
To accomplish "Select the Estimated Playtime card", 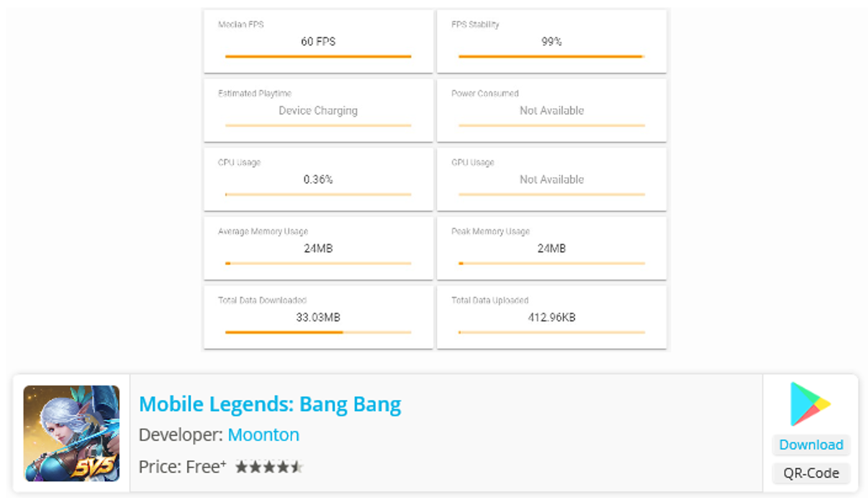I will tap(318, 109).
